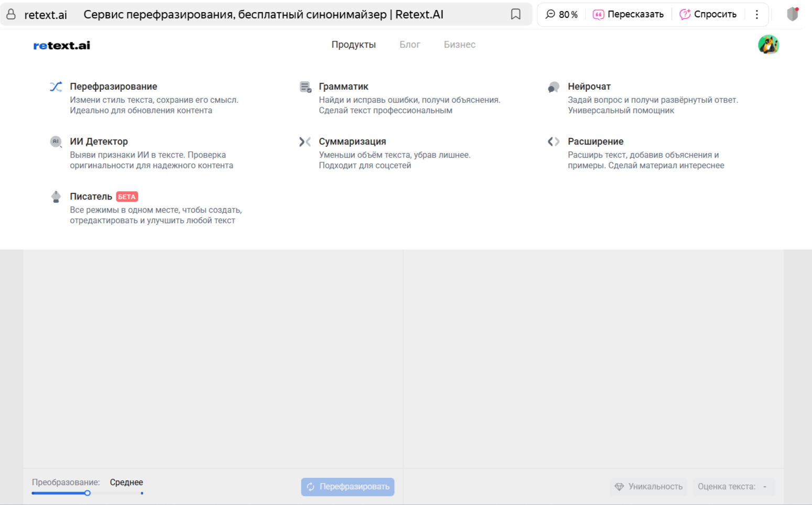
Task: Click the Грамматик document icon
Action: point(305,87)
